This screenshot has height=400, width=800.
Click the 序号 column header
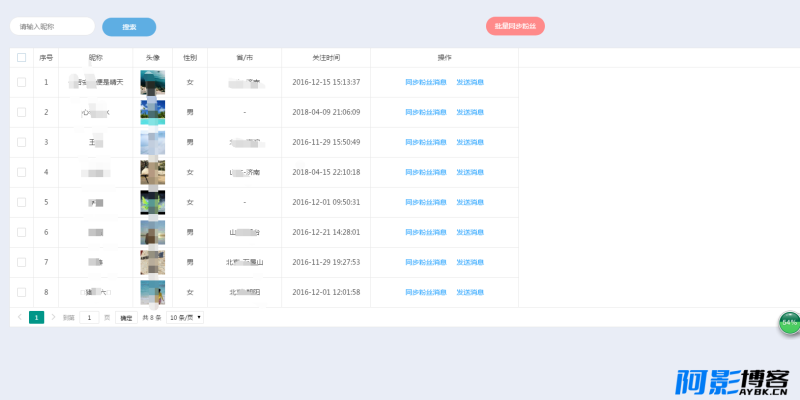pos(46,58)
